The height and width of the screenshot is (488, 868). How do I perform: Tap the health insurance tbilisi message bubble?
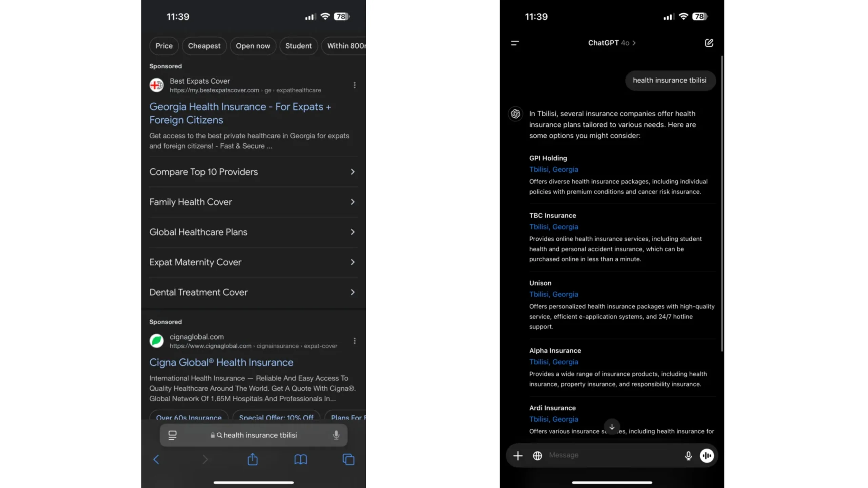(x=670, y=80)
